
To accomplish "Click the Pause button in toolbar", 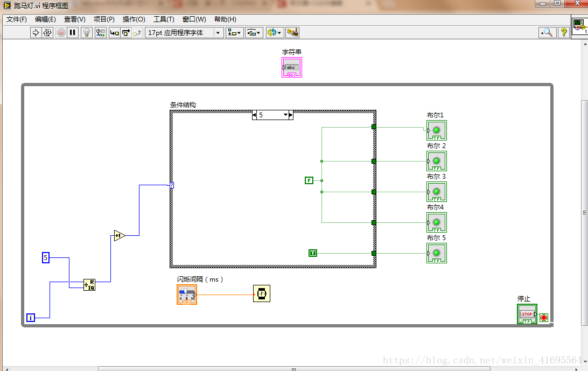I will click(73, 33).
